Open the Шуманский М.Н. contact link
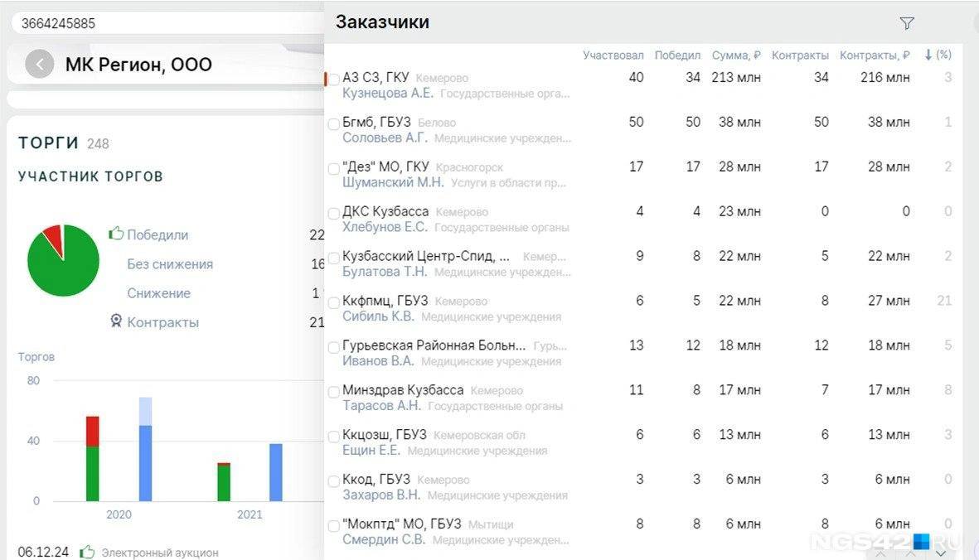 (x=393, y=182)
